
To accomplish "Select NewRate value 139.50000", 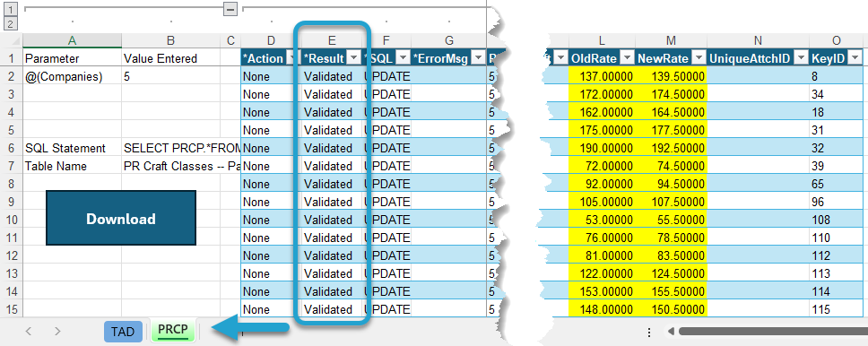I will [x=671, y=77].
